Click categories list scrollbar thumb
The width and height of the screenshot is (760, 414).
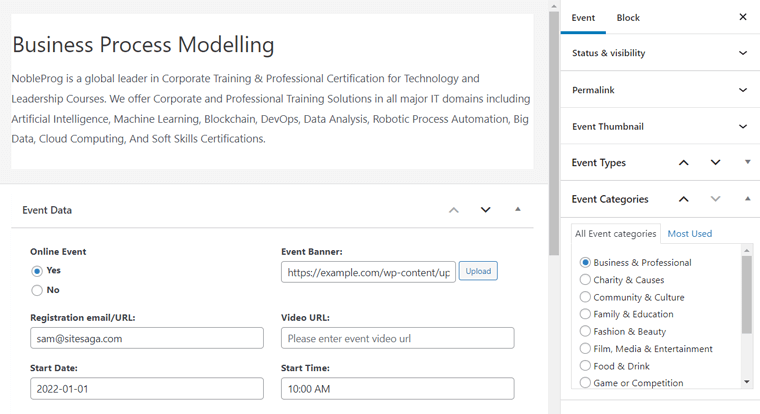746,295
